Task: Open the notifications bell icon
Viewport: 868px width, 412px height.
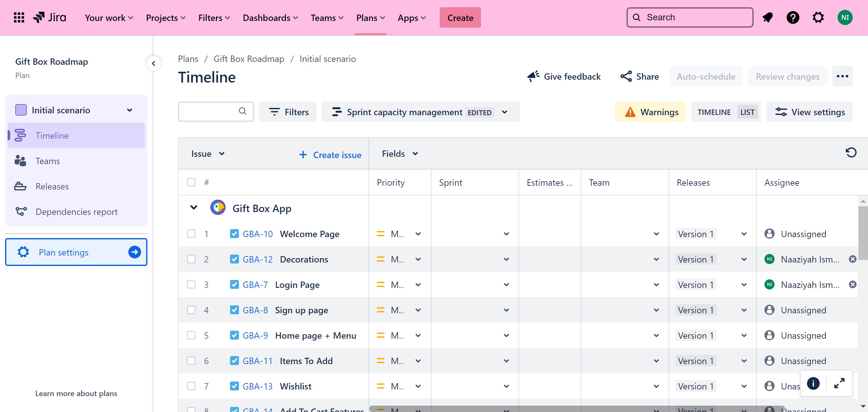Action: [767, 17]
